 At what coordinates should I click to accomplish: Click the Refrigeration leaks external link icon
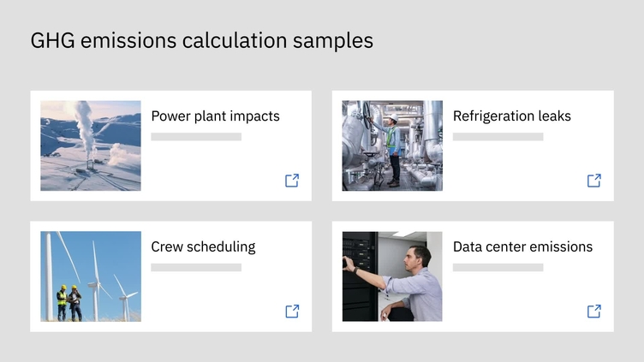(x=593, y=181)
